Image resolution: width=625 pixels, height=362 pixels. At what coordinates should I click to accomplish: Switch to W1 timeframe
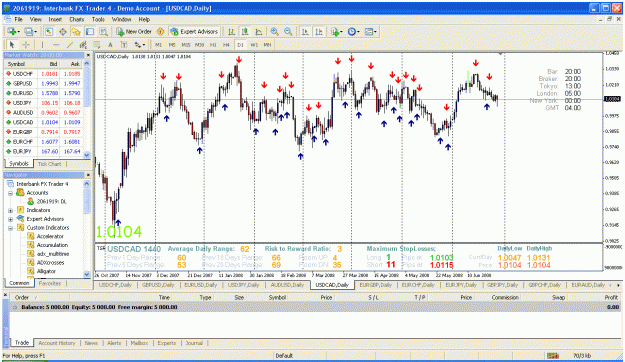pos(254,45)
